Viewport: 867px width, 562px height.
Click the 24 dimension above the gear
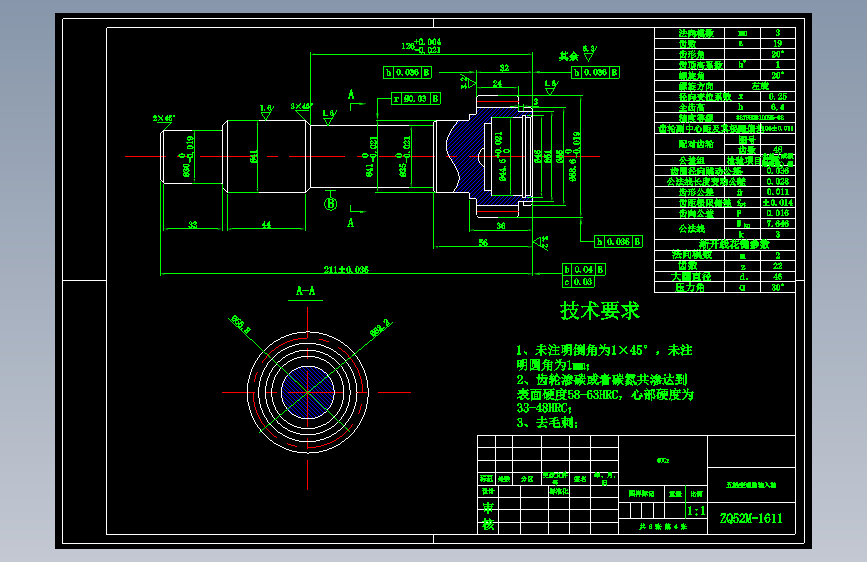[x=497, y=84]
